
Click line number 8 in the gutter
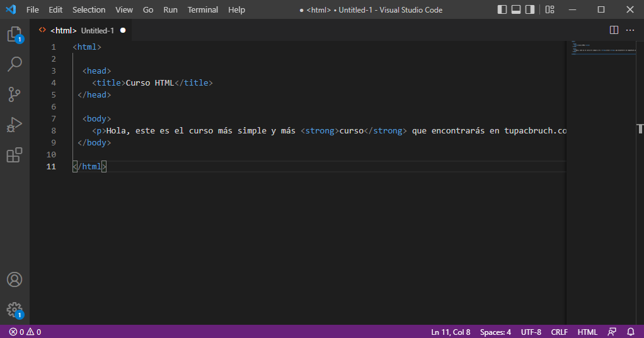(54, 131)
